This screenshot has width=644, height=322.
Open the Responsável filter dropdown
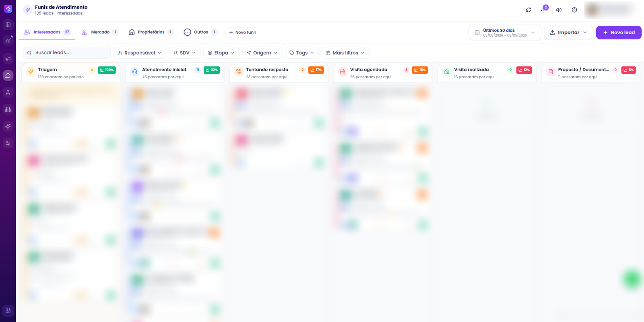pyautogui.click(x=140, y=53)
